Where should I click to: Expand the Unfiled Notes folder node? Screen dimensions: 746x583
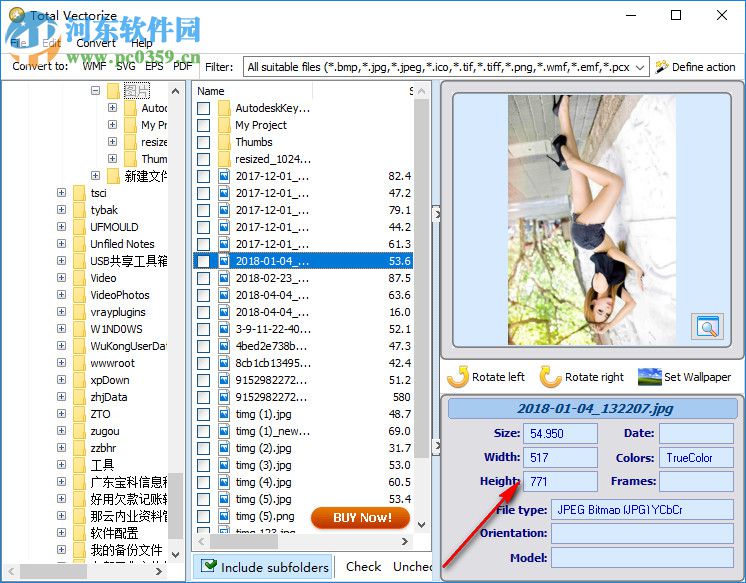click(61, 244)
